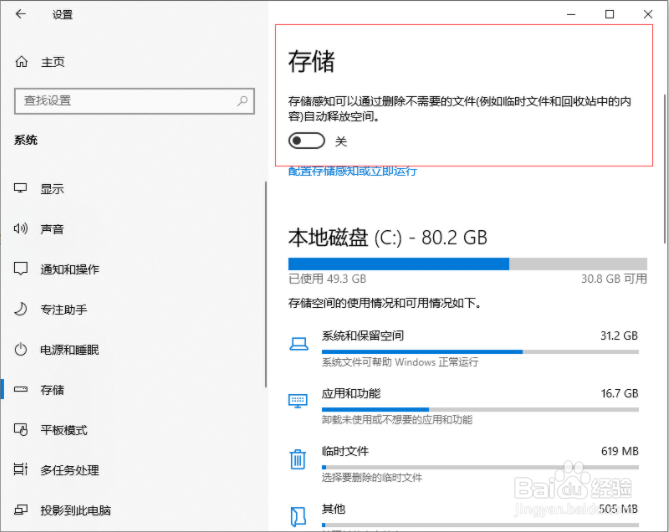Screen dimensions: 670x532
Task: Click 卸载未使用或不想要的应用和功能 text
Action: (x=397, y=420)
